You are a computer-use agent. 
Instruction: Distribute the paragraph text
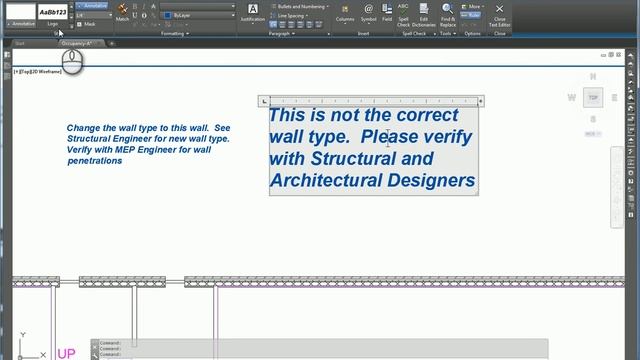[318, 25]
